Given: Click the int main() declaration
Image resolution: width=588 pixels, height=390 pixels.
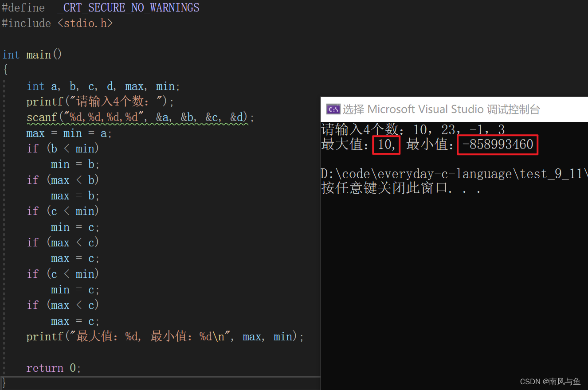Looking at the screenshot, I should point(32,55).
